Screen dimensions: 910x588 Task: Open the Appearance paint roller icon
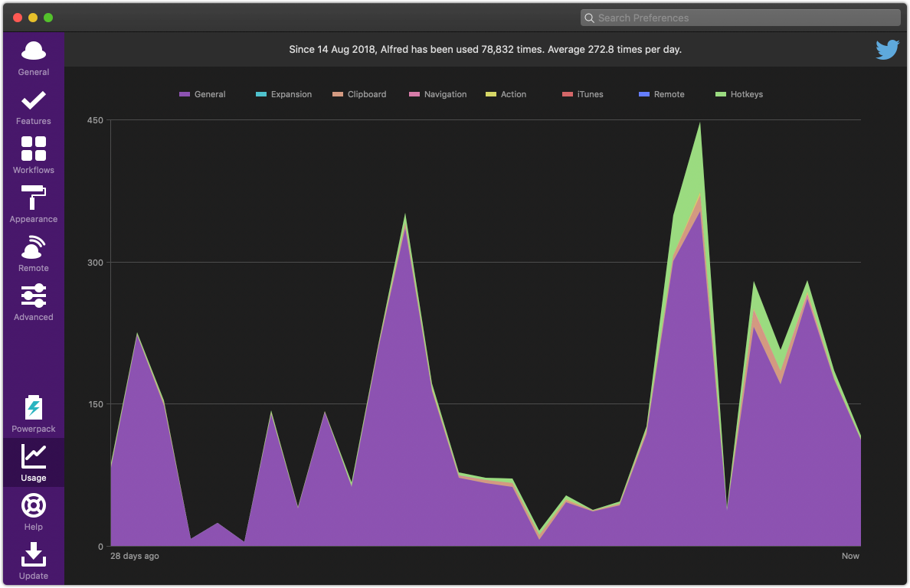point(34,198)
